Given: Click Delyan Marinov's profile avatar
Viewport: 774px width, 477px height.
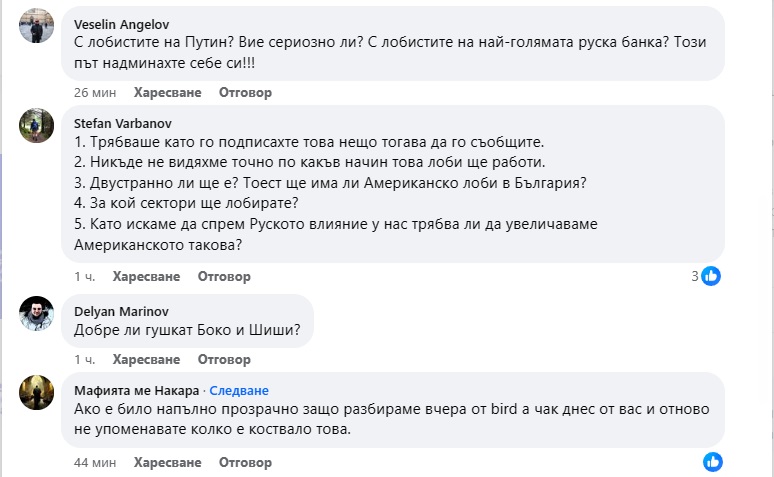Looking at the screenshot, I should click(x=36, y=313).
